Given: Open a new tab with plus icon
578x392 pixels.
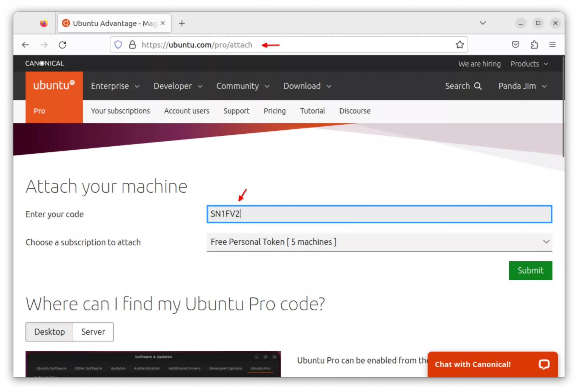Looking at the screenshot, I should [182, 23].
